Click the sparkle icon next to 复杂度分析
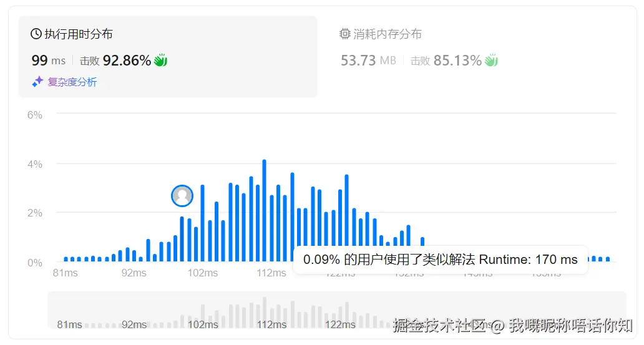The width and height of the screenshot is (644, 345). pyautogui.click(x=38, y=82)
